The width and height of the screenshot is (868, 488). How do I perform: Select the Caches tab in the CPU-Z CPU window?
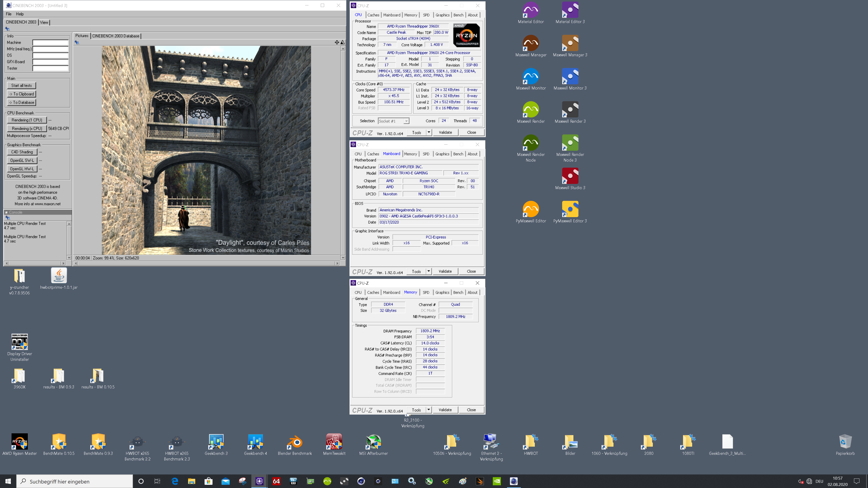pyautogui.click(x=373, y=15)
